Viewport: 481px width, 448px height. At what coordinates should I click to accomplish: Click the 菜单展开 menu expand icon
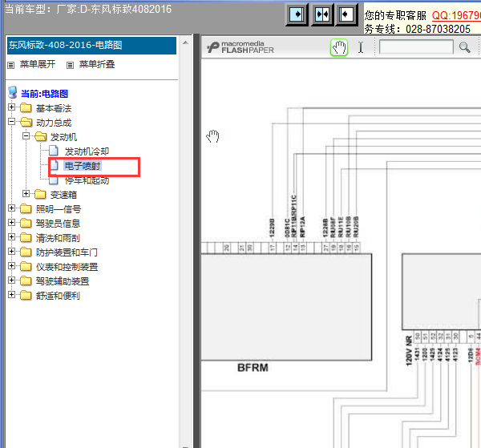pyautogui.click(x=11, y=65)
